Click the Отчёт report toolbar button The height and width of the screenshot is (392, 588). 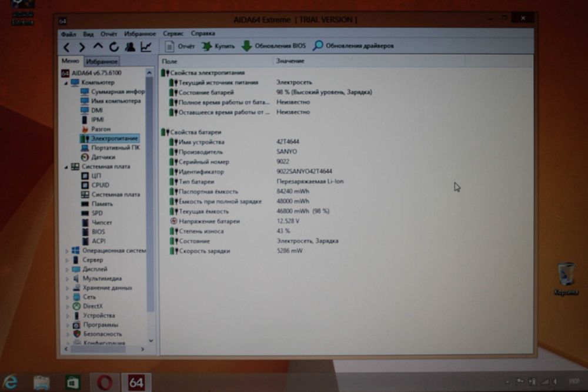point(181,46)
